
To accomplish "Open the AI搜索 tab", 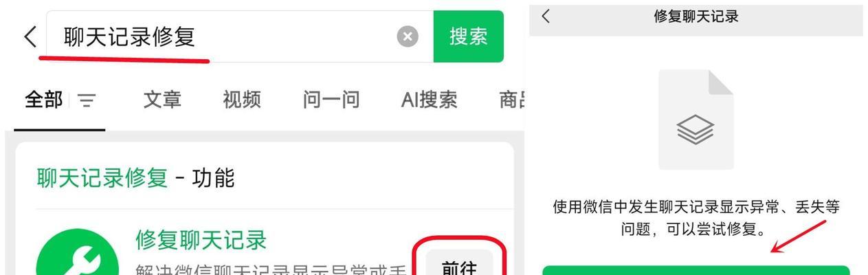I will coord(430,100).
